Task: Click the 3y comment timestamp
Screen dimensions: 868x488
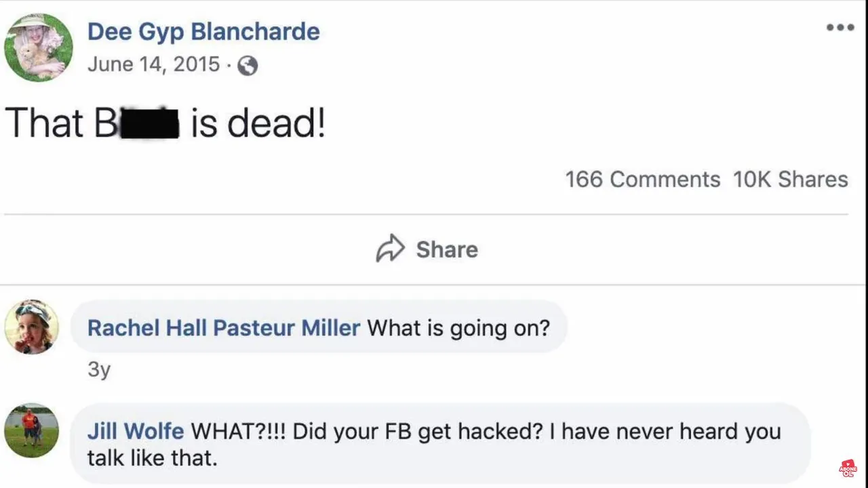Action: (98, 370)
